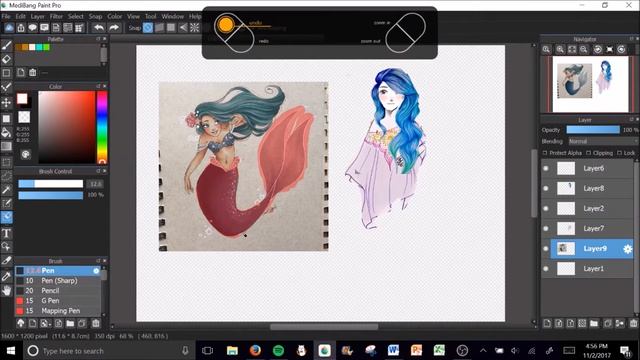
Task: Click the cloud icon in main toolbar
Action: point(9,28)
